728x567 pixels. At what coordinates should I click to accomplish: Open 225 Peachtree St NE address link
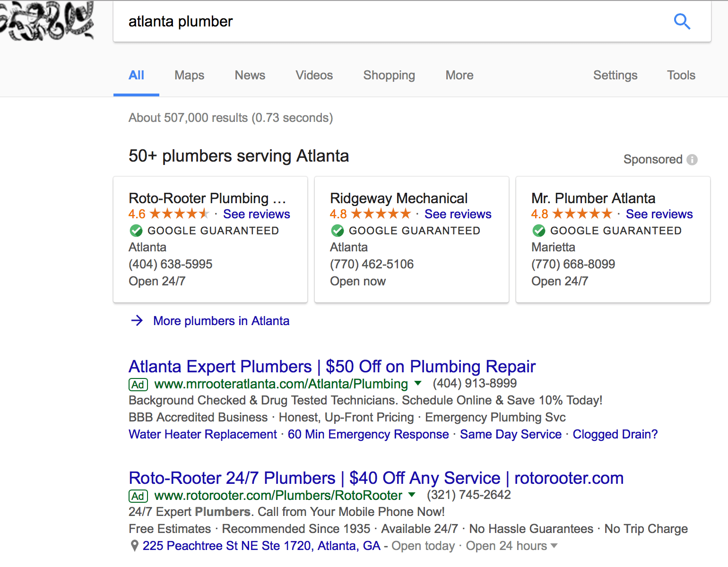[261, 546]
